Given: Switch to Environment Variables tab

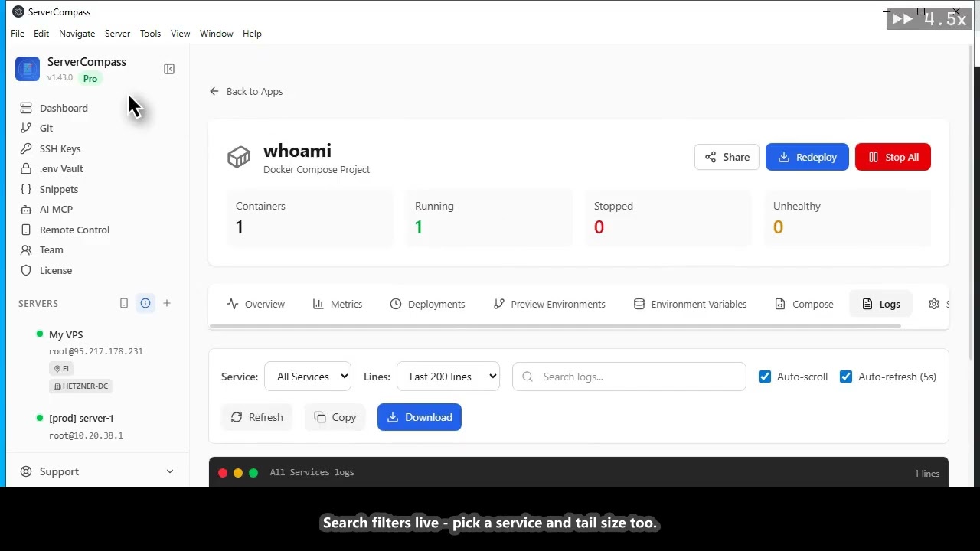Looking at the screenshot, I should [x=690, y=304].
